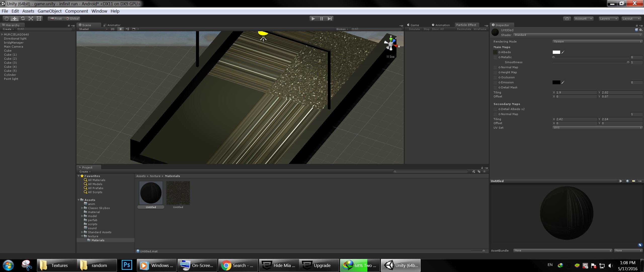Toggle Pivot handle position
The height and width of the screenshot is (272, 644).
tap(56, 19)
